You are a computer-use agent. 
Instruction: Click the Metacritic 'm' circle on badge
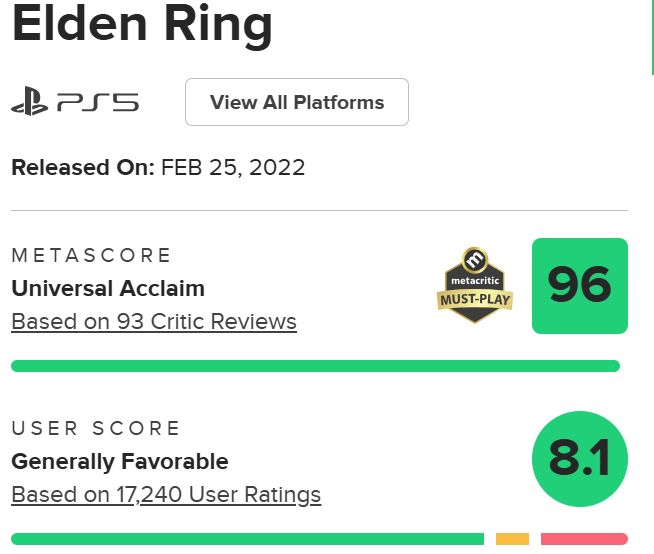477,260
